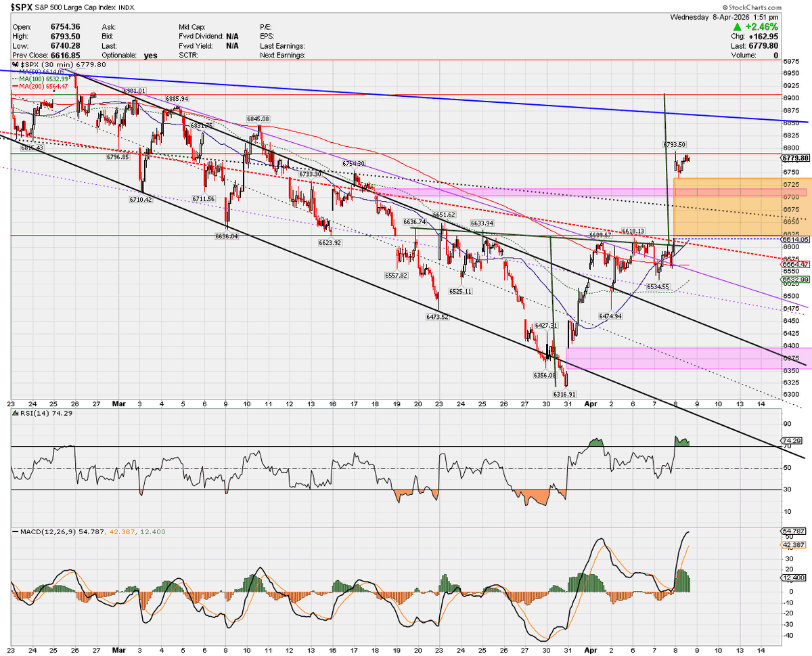This screenshot has height=656, width=812.
Task: Click the 6557.82 price label
Action: coord(396,276)
